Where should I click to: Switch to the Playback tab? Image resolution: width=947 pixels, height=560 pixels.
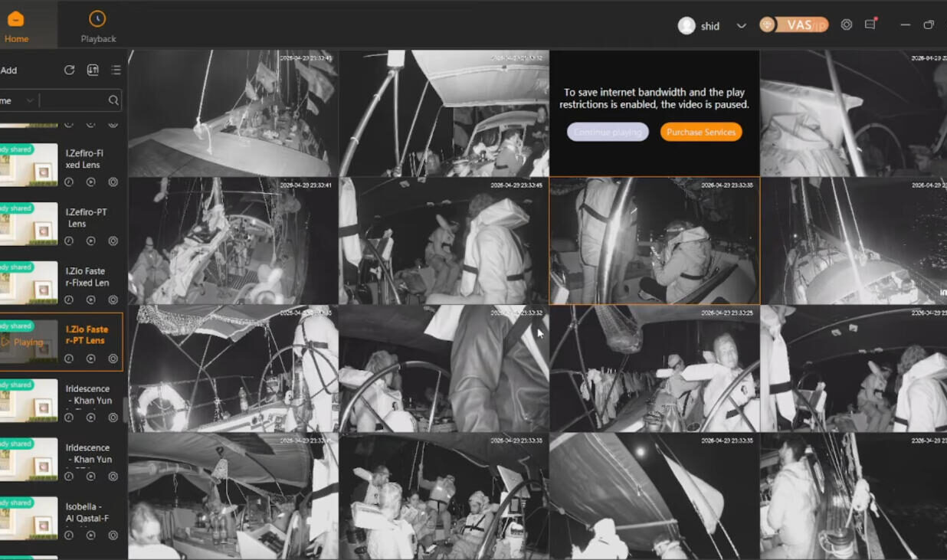(98, 27)
